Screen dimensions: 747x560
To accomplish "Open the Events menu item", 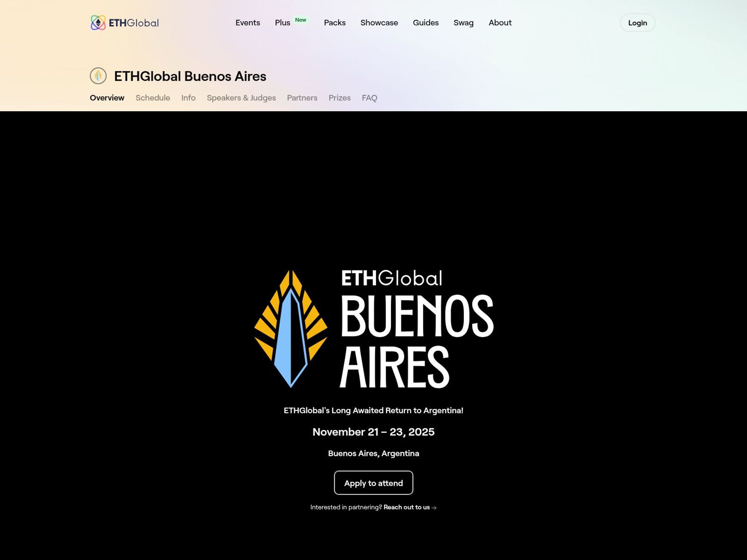I will pos(248,23).
